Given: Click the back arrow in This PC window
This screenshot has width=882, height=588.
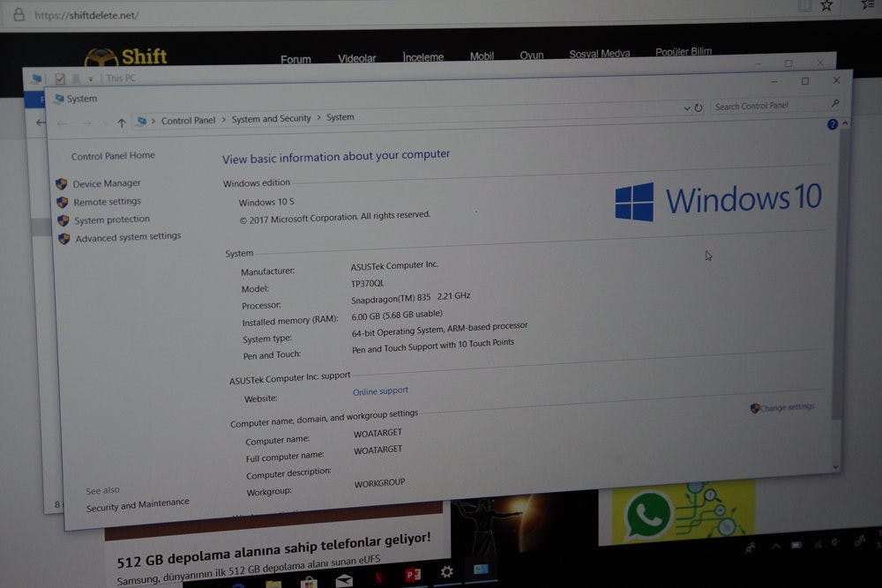Looking at the screenshot, I should (41, 122).
